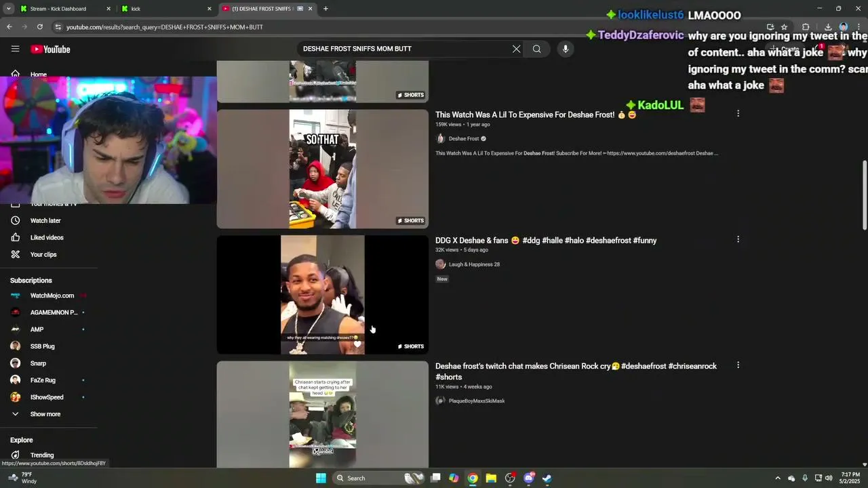868x488 pixels.
Task: Open volume control in system tray
Action: [829, 478]
